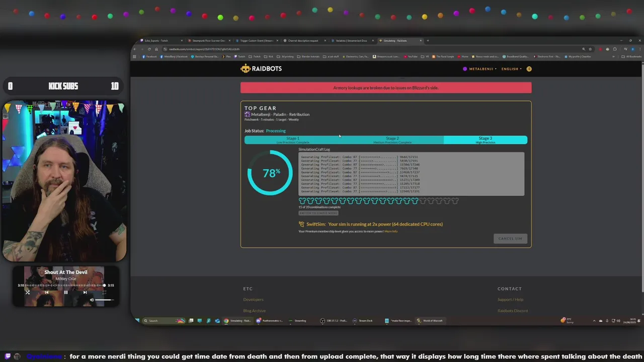Click inside the SimulationCraft Log box
This screenshot has height=362, width=644.
[x=411, y=174]
